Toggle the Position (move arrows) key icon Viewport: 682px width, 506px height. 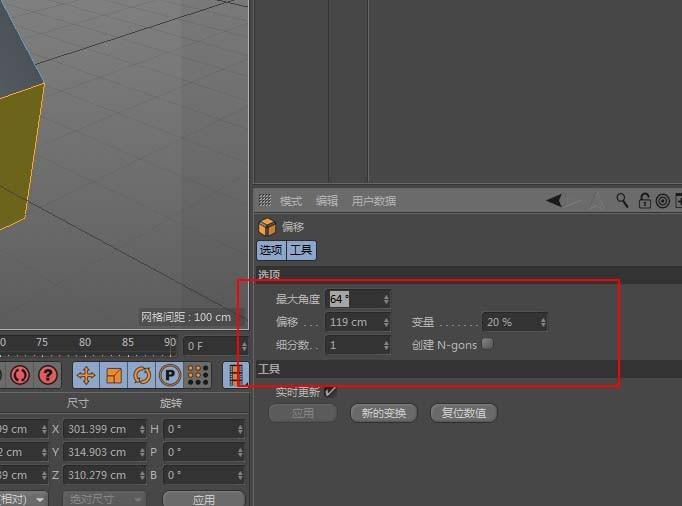click(x=86, y=375)
